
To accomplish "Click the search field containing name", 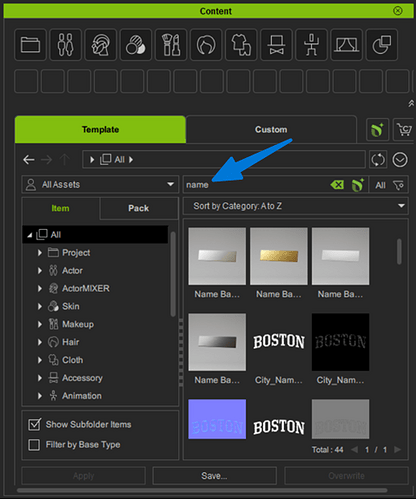I will tap(256, 185).
